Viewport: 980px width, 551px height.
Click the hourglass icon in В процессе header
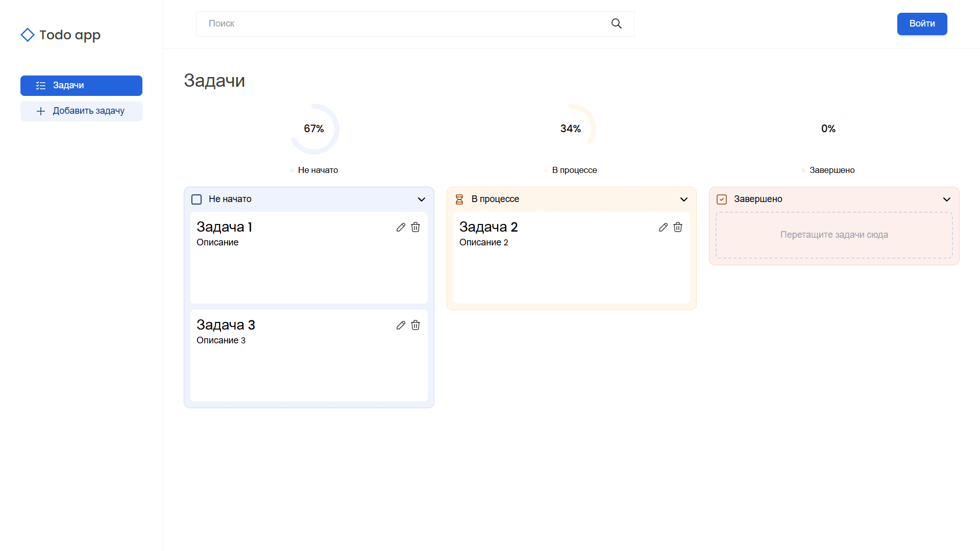tap(459, 199)
